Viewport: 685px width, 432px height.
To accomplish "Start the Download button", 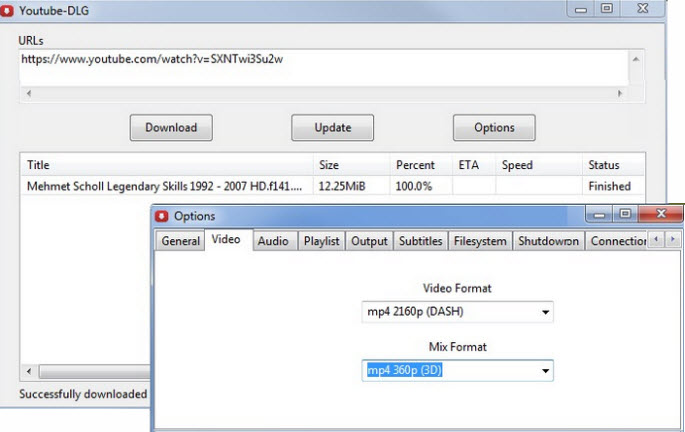I will point(171,128).
